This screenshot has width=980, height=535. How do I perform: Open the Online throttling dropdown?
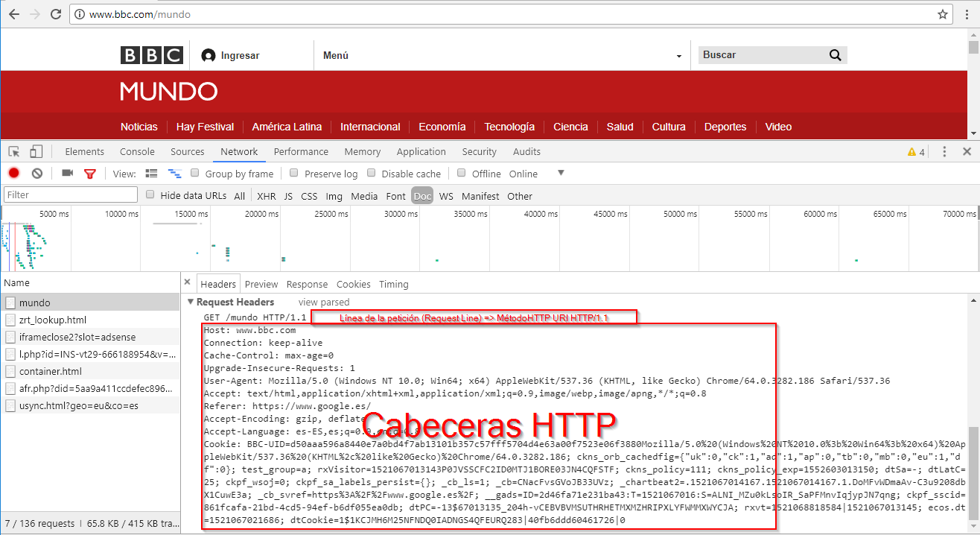point(560,174)
